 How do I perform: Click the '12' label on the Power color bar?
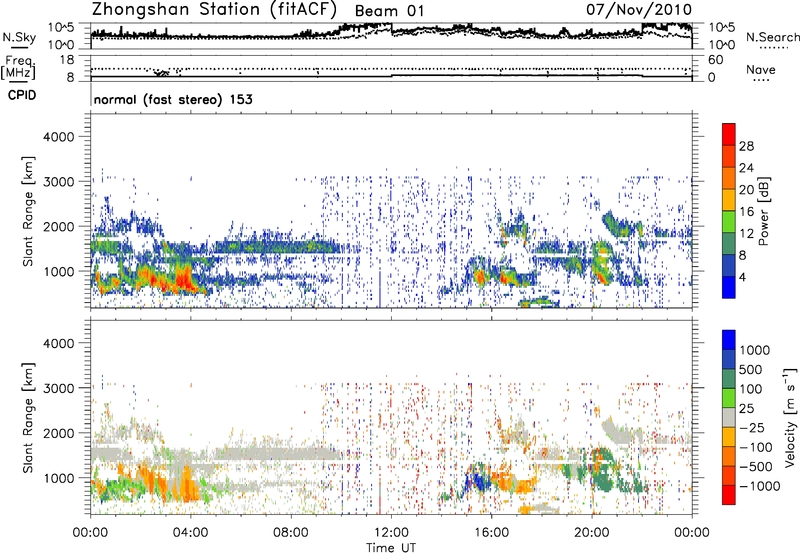pos(746,234)
